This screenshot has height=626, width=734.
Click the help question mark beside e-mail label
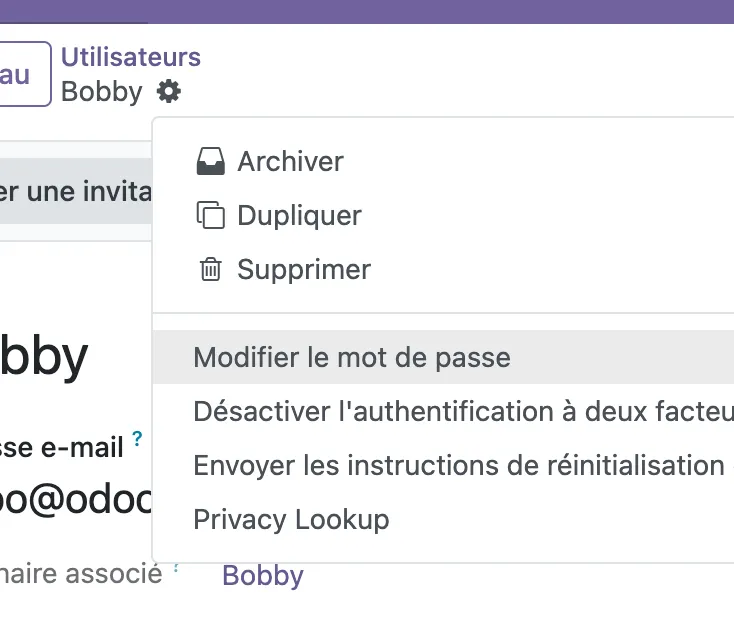click(137, 439)
